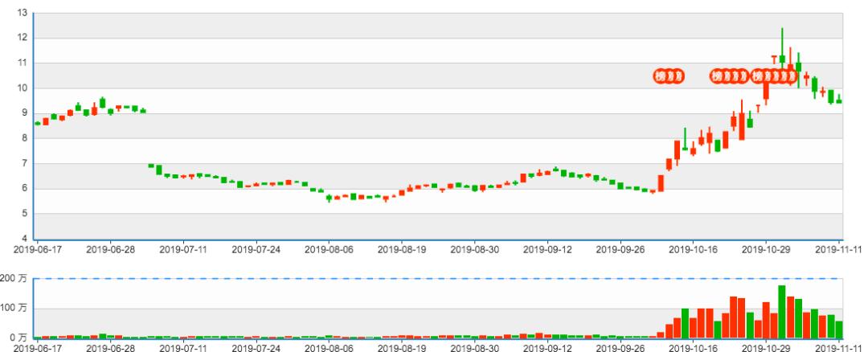Click the rightmost 榜 marker of the middle four-marker cluster
Viewport: 868px width, 352px height.
click(743, 76)
